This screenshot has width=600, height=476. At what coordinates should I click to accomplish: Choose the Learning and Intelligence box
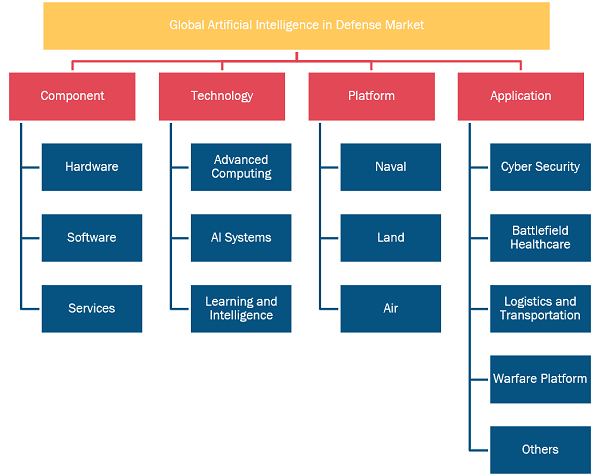tap(241, 309)
